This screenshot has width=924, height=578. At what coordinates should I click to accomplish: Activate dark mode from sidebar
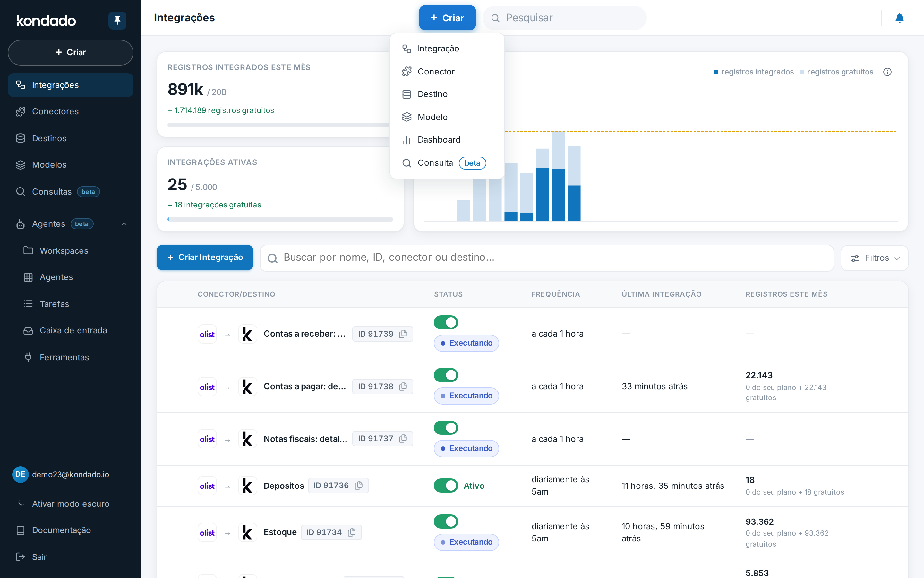[x=70, y=504]
